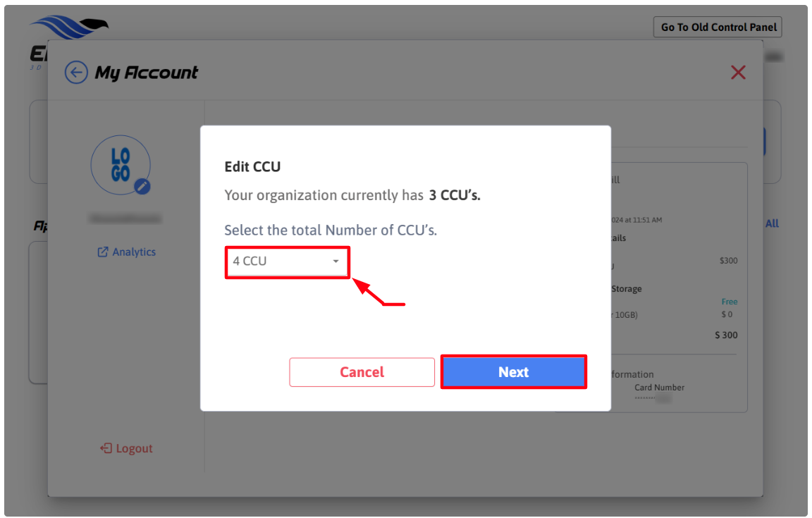Image resolution: width=812 pixels, height=518 pixels.
Task: Click the blue All link at right
Action: 772,223
